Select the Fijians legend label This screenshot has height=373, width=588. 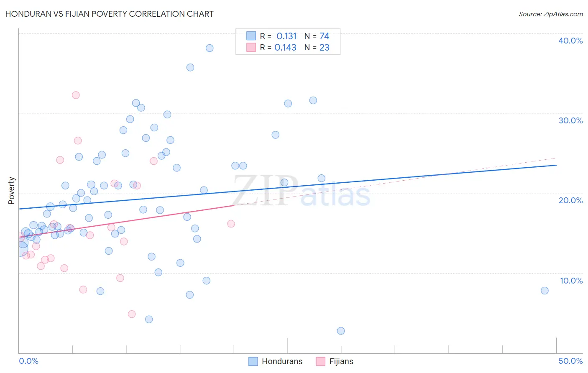tap(341, 361)
